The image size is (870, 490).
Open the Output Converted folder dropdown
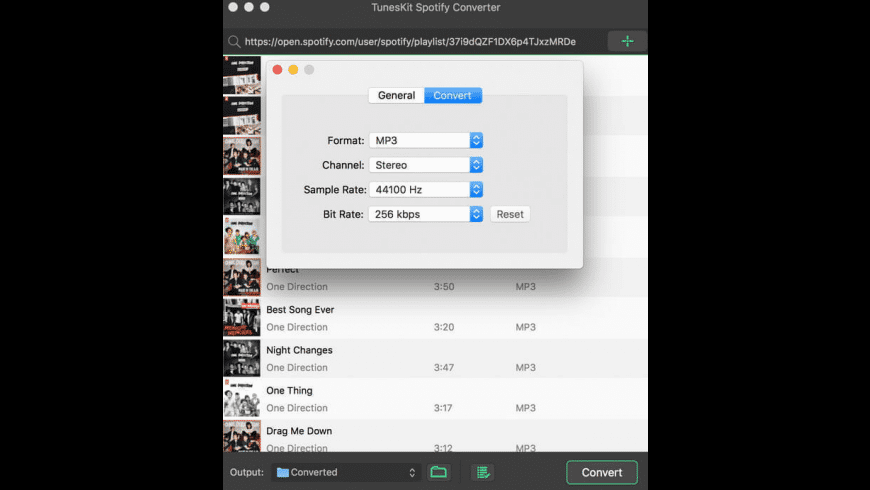tap(346, 472)
